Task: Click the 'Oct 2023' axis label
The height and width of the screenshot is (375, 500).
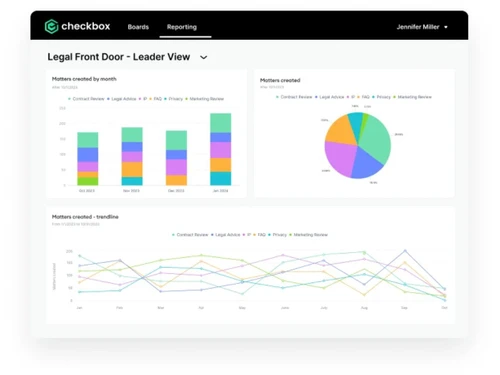Action: pyautogui.click(x=87, y=191)
